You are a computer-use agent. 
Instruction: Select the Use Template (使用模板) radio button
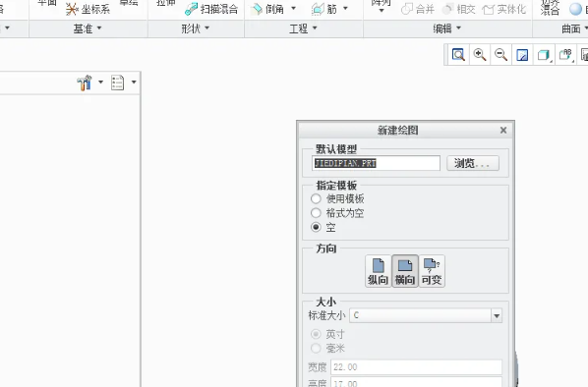pos(316,198)
